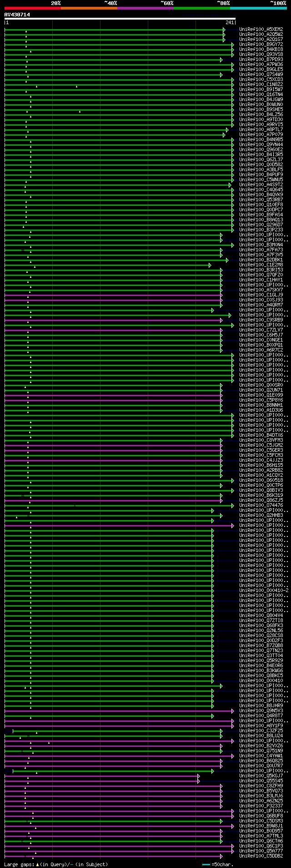Viewport: 291px width, 868px height.
Task: Select the UniRef100_Q2UN71 row label
Action: 261,390
